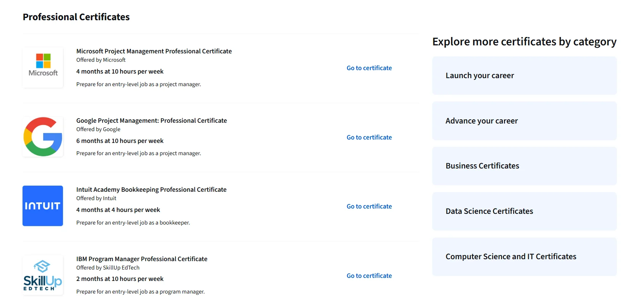The image size is (644, 300).
Task: Click IBM Program Manager Professional Certificate title
Action: click(142, 259)
